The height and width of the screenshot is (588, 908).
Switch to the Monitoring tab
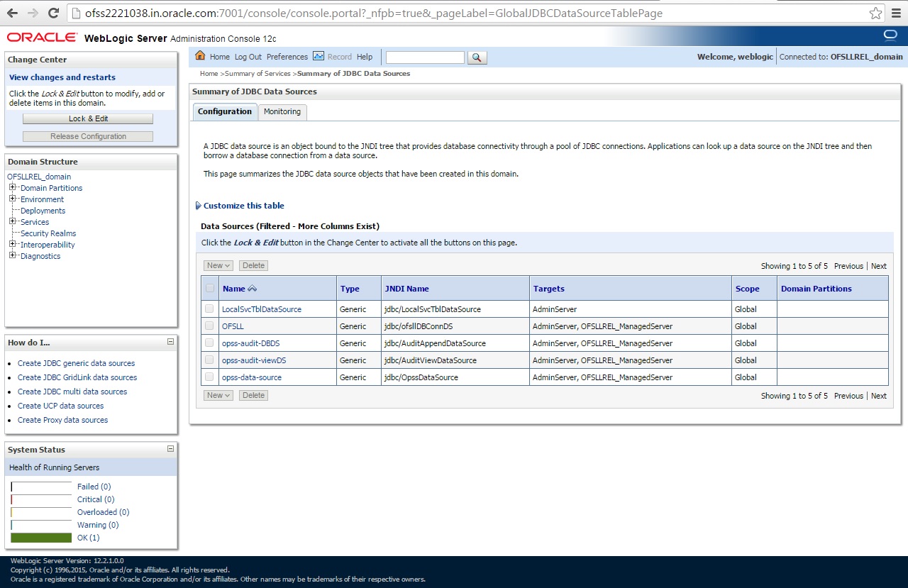point(282,111)
